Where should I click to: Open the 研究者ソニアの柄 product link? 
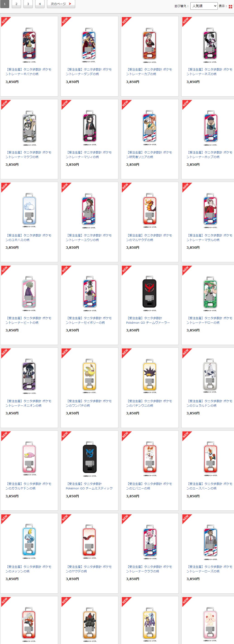pos(149,155)
